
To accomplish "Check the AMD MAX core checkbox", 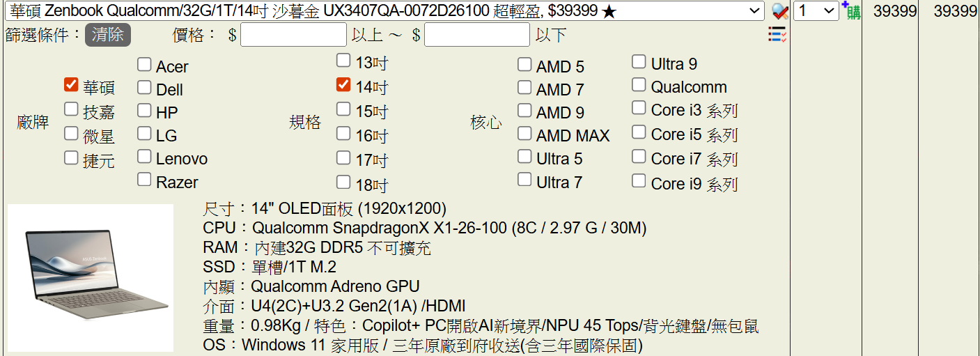I will [524, 134].
